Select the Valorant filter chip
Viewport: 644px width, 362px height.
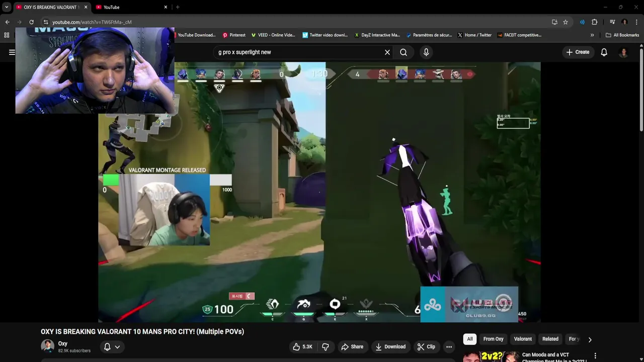523,339
